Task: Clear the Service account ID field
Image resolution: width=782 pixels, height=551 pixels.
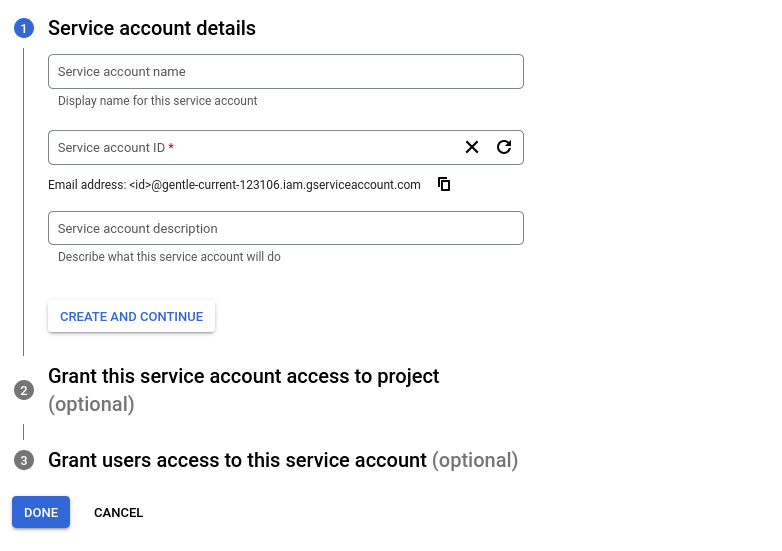Action: pyautogui.click(x=472, y=147)
